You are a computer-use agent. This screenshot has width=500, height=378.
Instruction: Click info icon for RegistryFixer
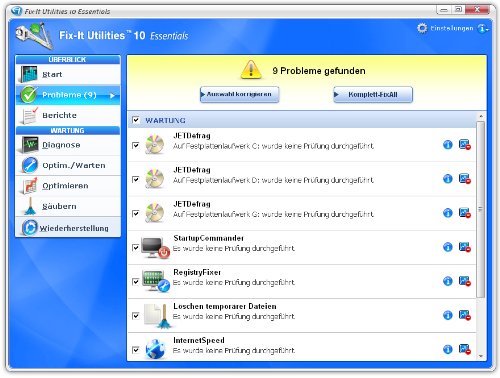tap(448, 281)
